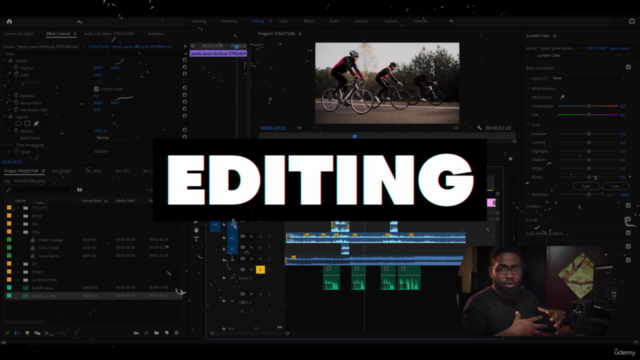
Task: Adjust the Temperature slider
Action: click(589, 106)
